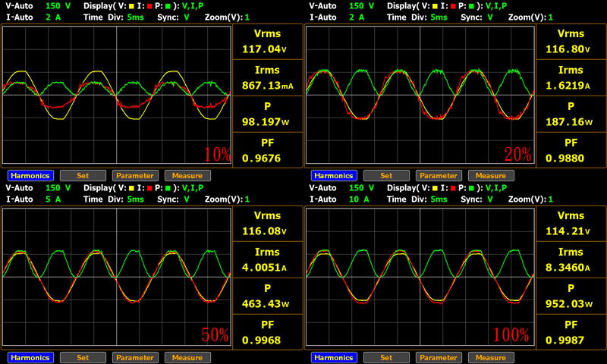Select the Irms reading 4.0051A

[x=264, y=267]
